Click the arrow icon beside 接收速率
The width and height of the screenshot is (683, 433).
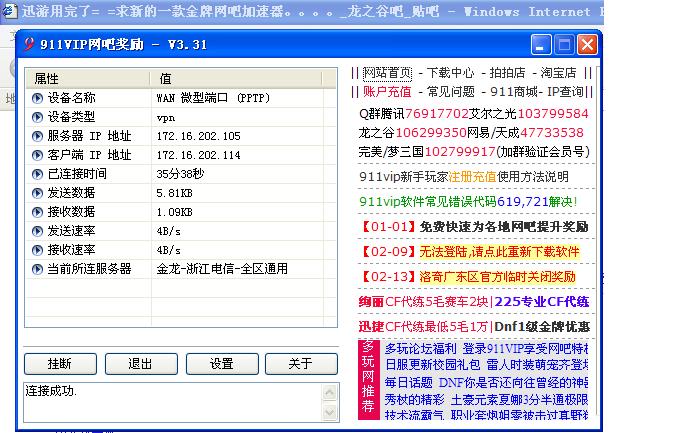[37, 250]
